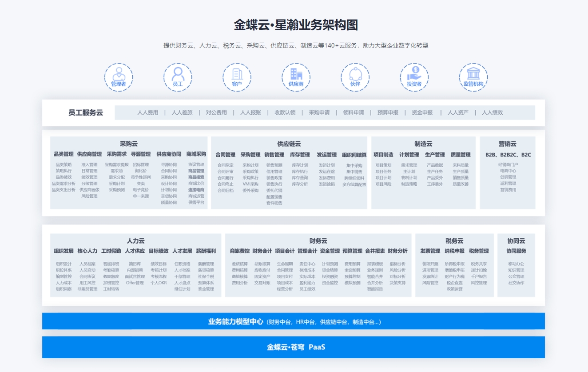This screenshot has width=588, height=372.
Task: Click 库存分析 under 库存管理
Action: click(x=300, y=184)
